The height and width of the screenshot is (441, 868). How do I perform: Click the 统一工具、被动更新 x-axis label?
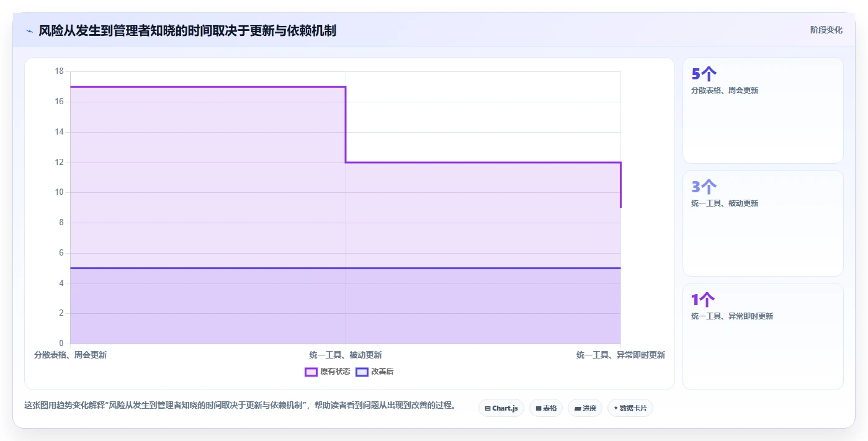pos(346,355)
